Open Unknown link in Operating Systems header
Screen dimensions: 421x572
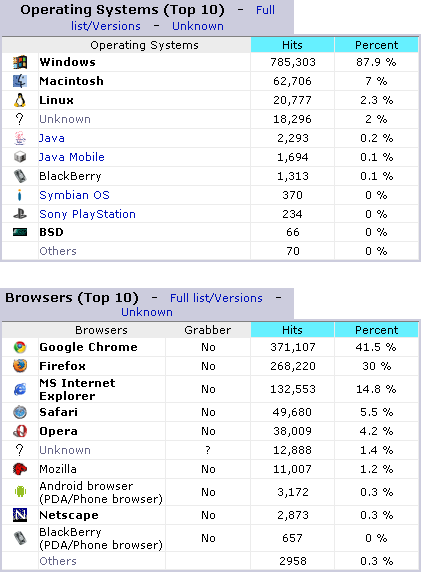198,26
